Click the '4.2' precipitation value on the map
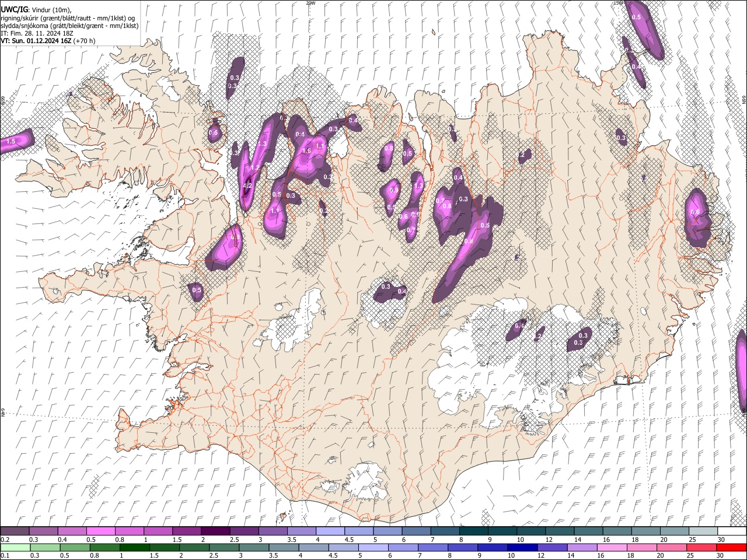This screenshot has width=747, height=560. [x=247, y=186]
